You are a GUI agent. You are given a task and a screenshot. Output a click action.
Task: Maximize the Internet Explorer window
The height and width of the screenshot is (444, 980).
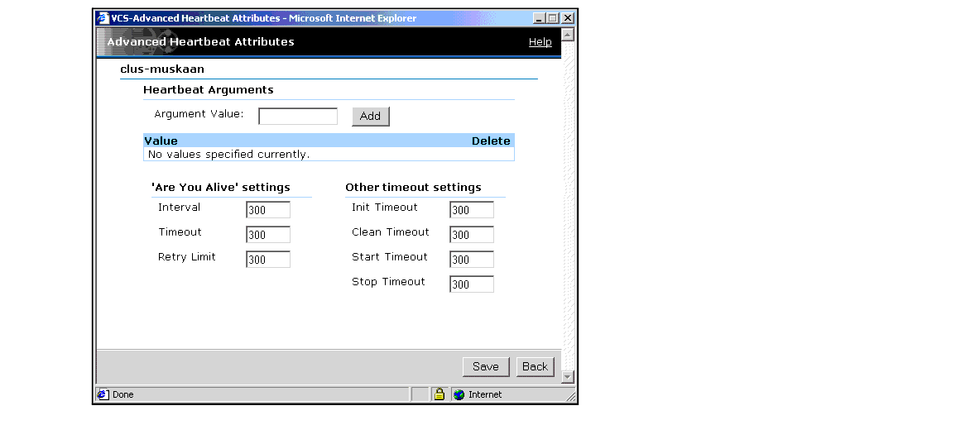[x=554, y=18]
